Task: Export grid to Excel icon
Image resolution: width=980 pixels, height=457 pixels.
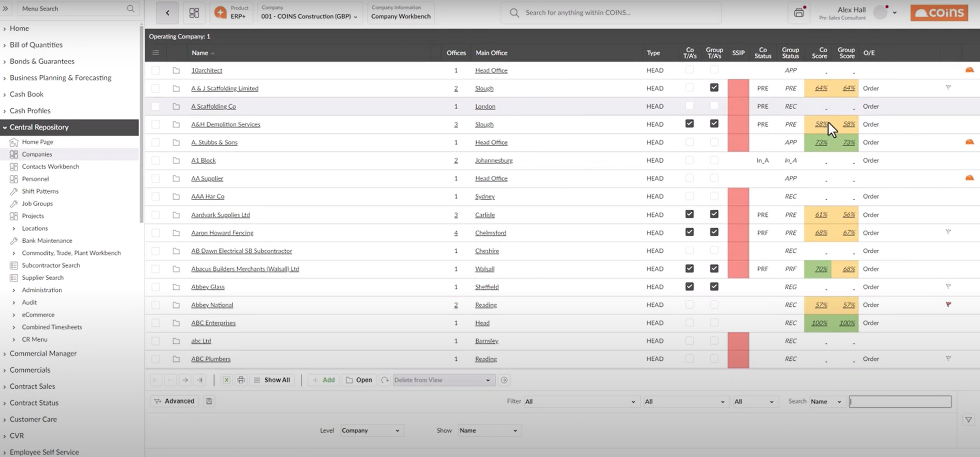Action: [x=226, y=380]
